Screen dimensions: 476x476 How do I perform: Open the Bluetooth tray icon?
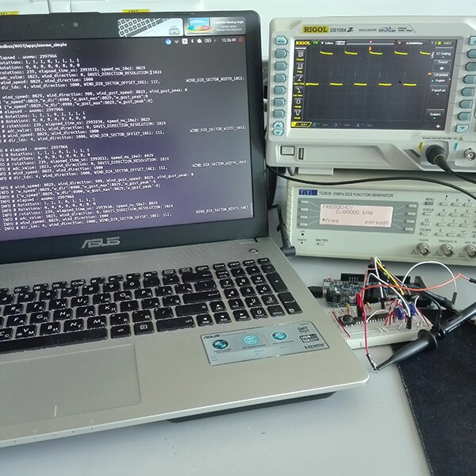(192, 40)
